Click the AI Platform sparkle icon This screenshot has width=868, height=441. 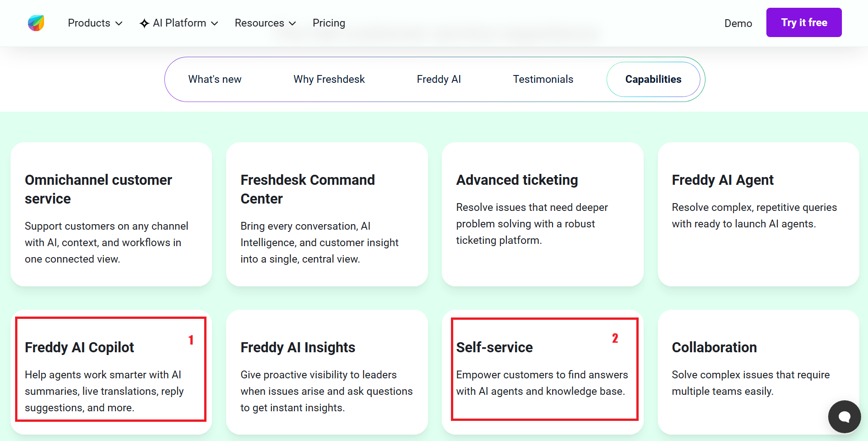point(144,23)
